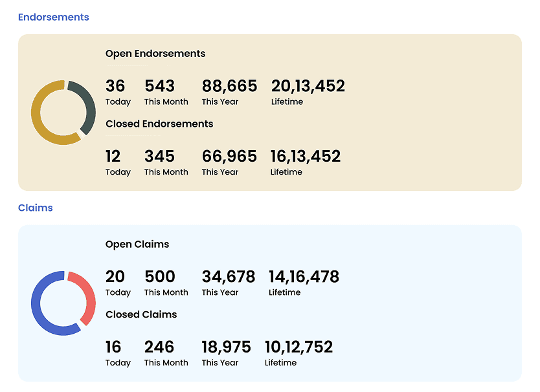Click the 20,13,452 lifetime open endorsements

click(x=308, y=86)
